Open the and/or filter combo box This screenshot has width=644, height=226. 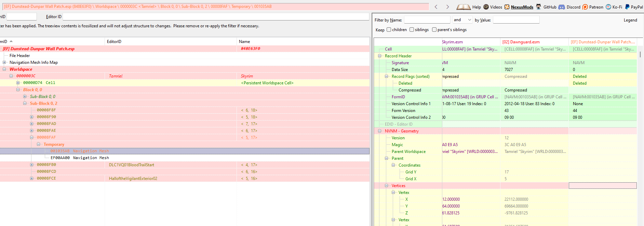(462, 20)
